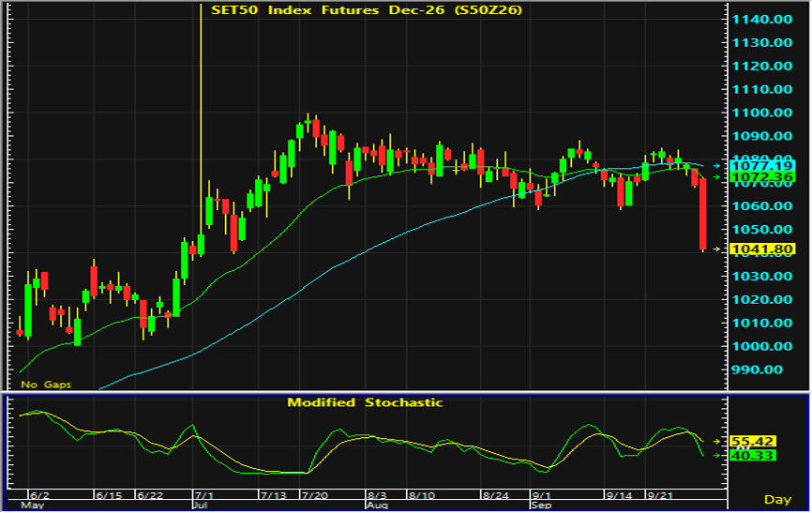
Task: Click the 7/13 date label
Action: 274,495
